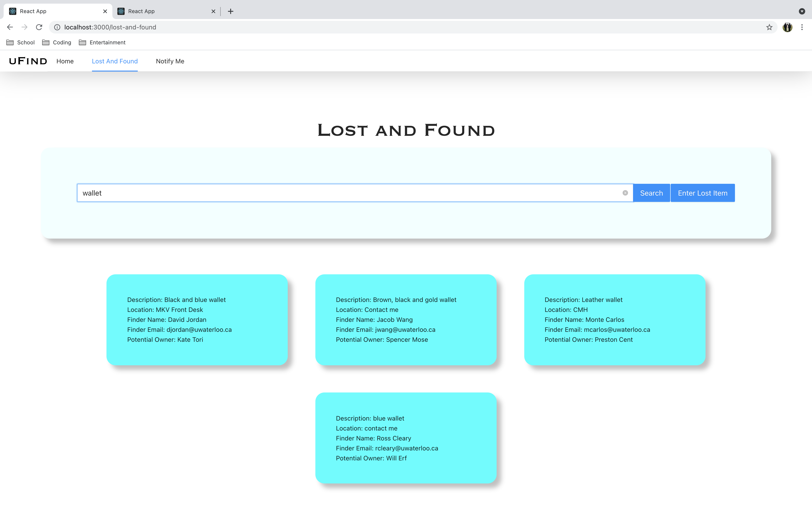Image resolution: width=812 pixels, height=507 pixels.
Task: Focus the wallet search input field
Action: point(349,193)
